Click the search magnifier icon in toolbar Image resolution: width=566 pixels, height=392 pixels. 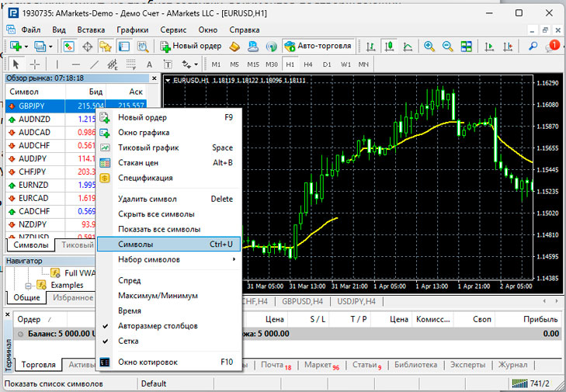tap(533, 46)
